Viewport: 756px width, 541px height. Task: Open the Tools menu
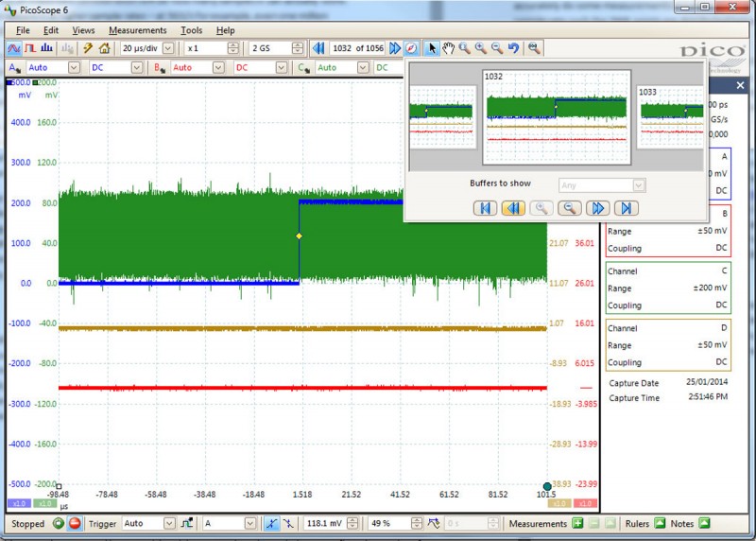pyautogui.click(x=191, y=30)
